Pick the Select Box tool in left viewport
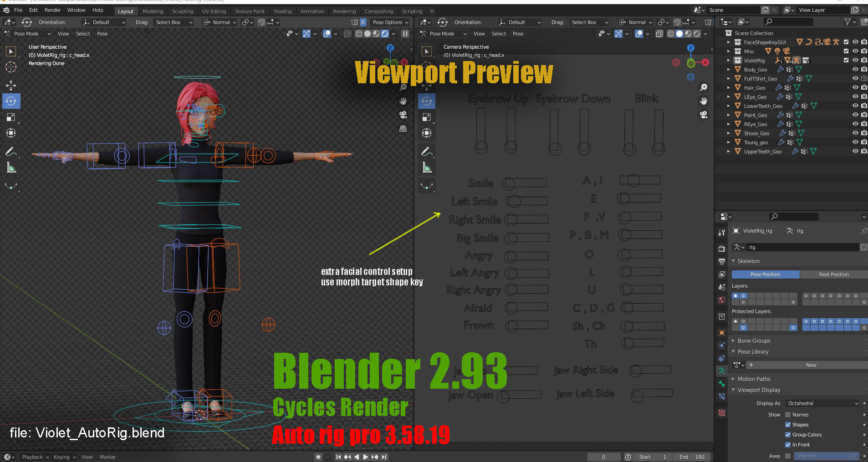 pos(11,51)
